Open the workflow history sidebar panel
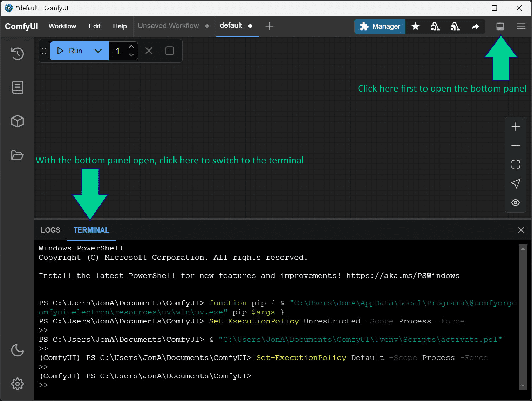Viewport: 532px width, 401px height. 17,53
